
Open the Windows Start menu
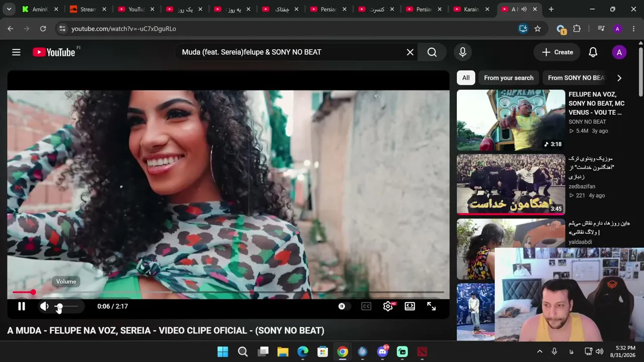(223, 351)
